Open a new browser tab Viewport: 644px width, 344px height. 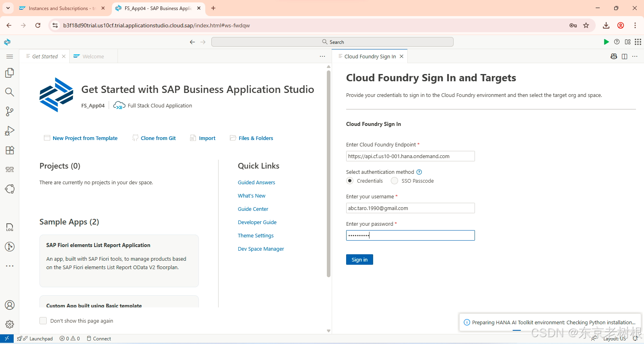click(x=213, y=8)
